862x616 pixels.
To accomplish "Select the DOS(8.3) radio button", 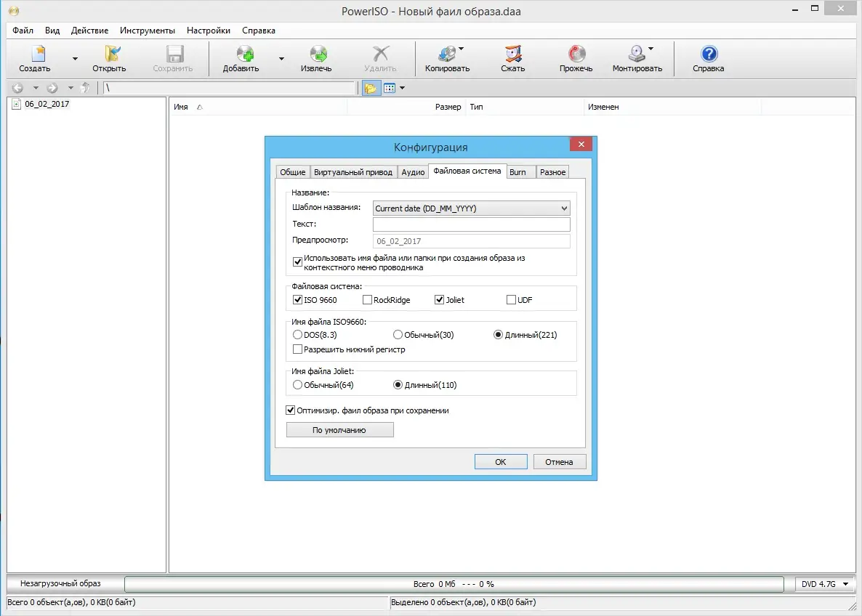I will click(298, 334).
